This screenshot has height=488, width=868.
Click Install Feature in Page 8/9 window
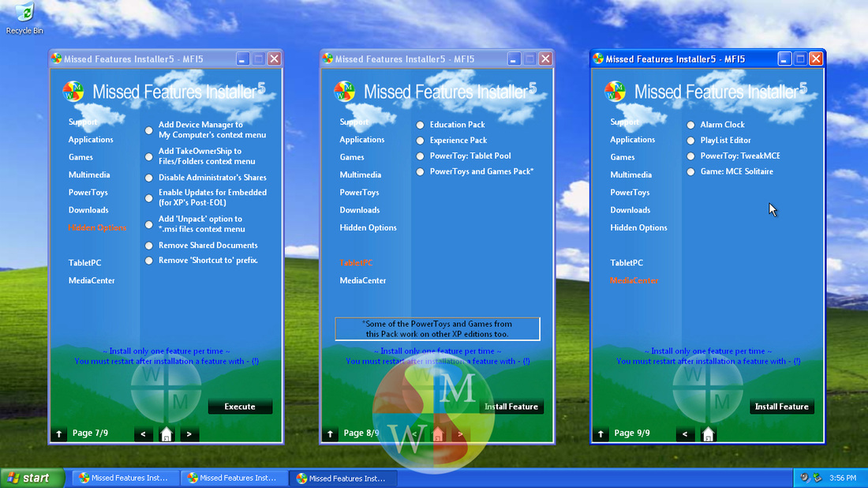[x=511, y=407]
